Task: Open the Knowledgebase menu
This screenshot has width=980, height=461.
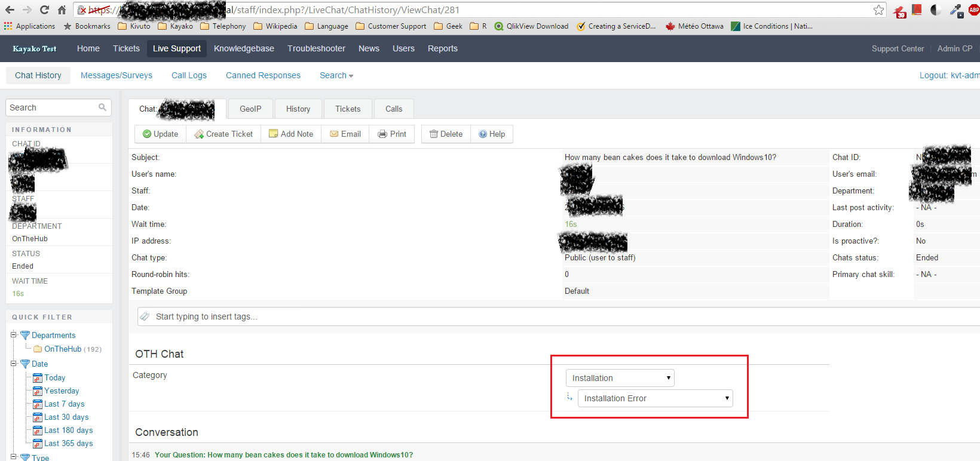Action: coord(244,48)
